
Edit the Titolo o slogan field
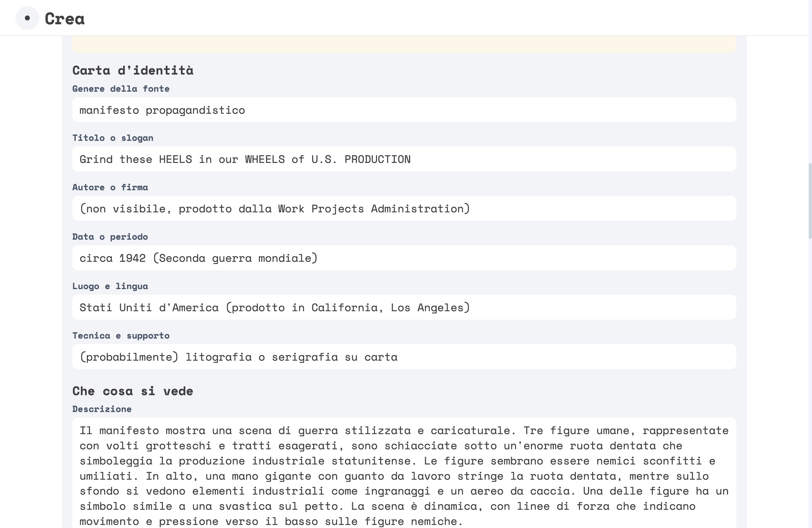[x=404, y=159]
